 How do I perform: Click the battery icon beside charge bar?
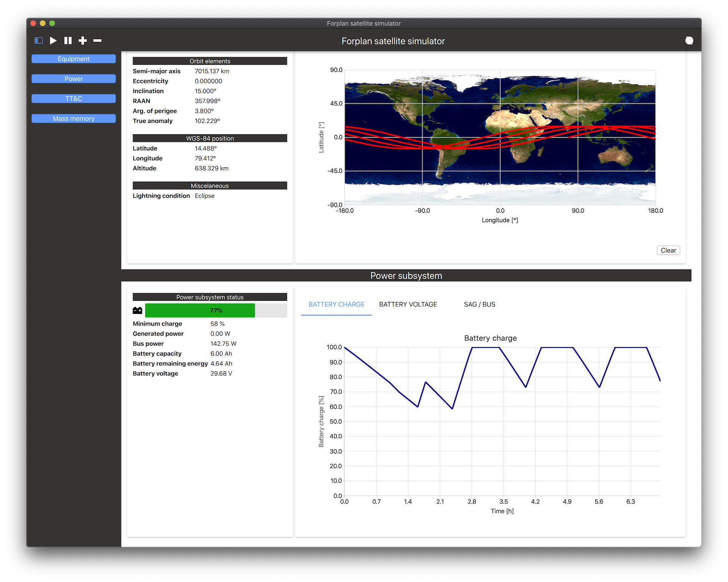click(137, 311)
